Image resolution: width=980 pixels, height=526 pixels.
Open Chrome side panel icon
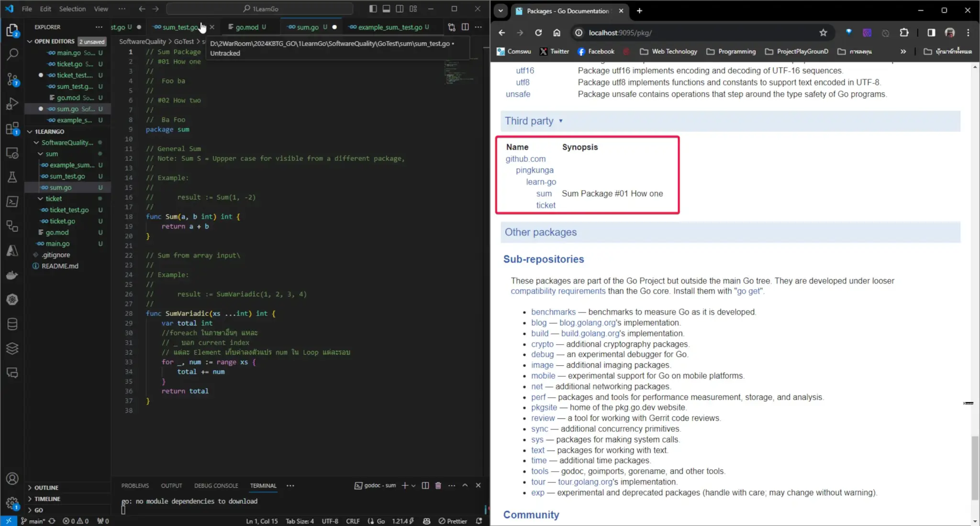pos(931,33)
